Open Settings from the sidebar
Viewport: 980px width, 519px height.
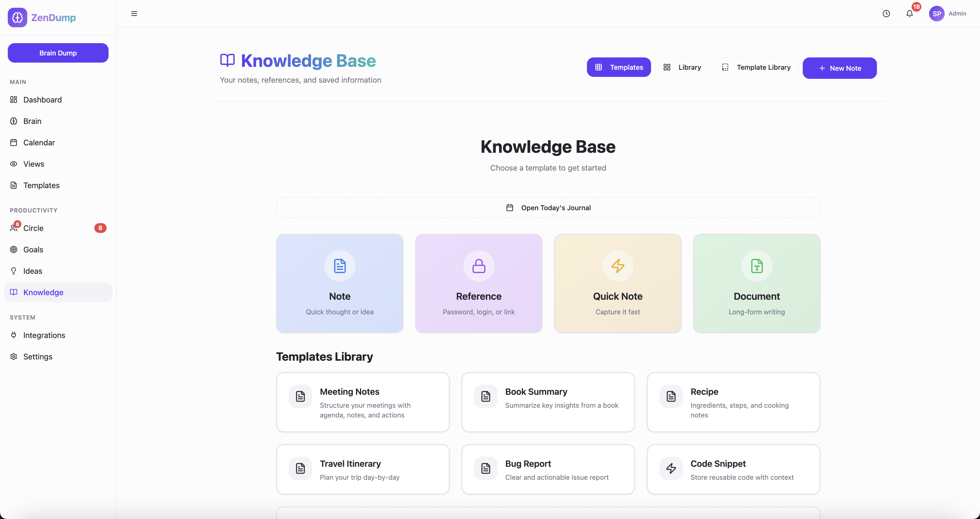[x=38, y=356]
